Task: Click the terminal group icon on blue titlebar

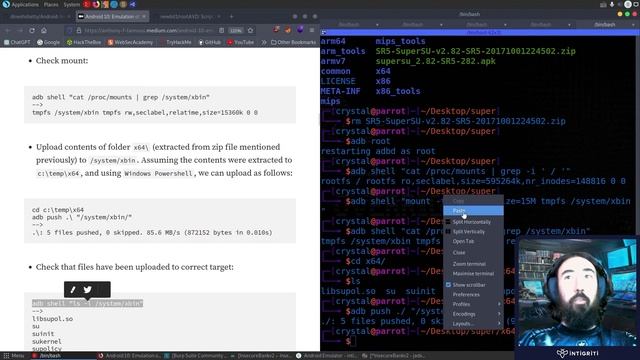Action: click(324, 32)
